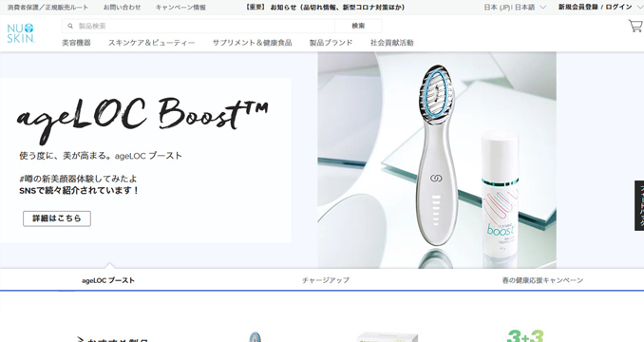Open 消費者保護／正規販売ルート link
The width and height of the screenshot is (644, 342).
point(47,8)
